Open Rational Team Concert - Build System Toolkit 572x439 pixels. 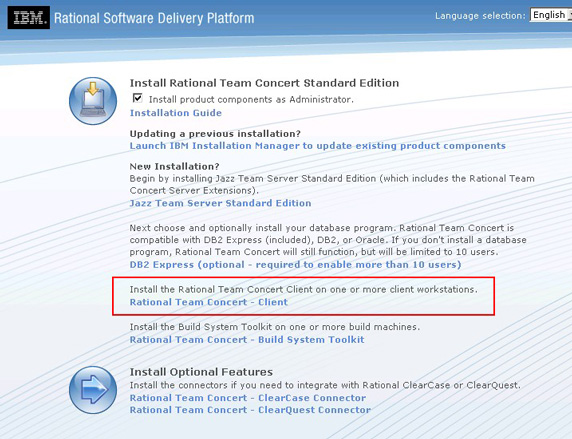pyautogui.click(x=247, y=340)
